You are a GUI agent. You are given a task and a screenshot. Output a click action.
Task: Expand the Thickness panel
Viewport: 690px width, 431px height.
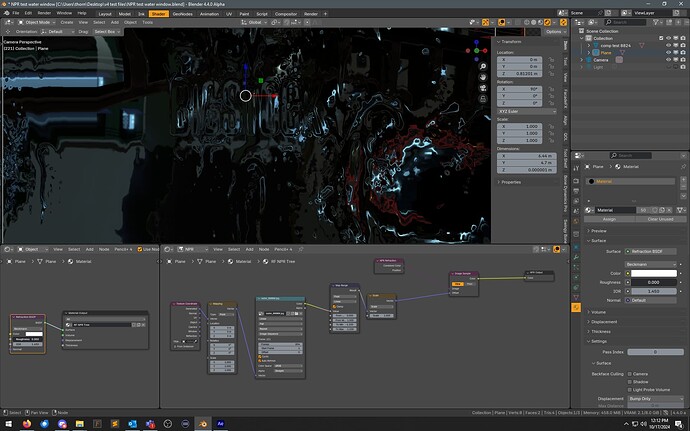click(601, 332)
